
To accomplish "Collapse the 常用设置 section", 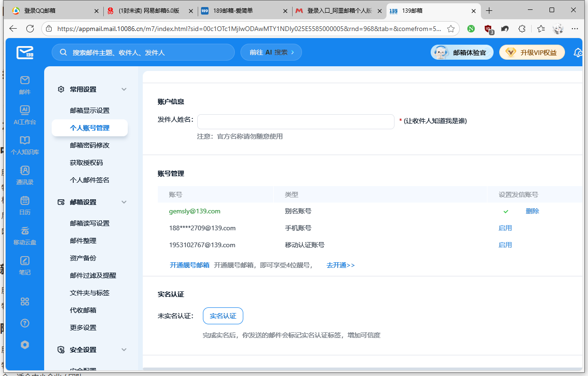I will pos(124,89).
